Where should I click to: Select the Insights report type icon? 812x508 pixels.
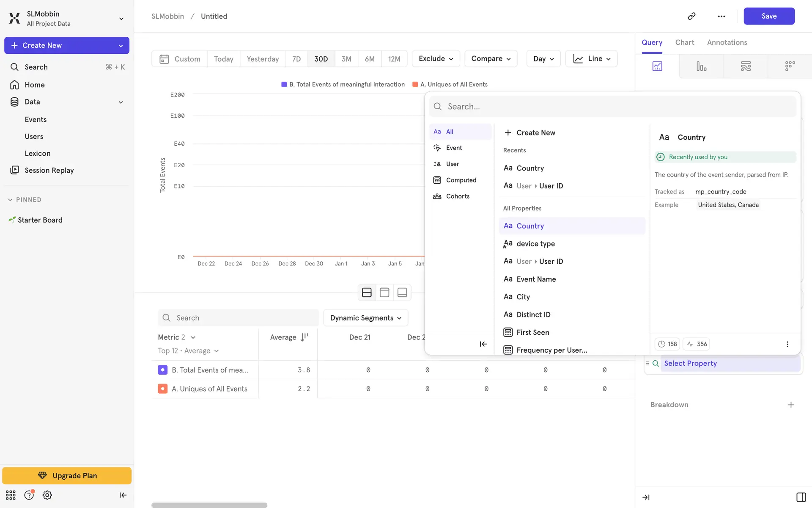(x=657, y=66)
